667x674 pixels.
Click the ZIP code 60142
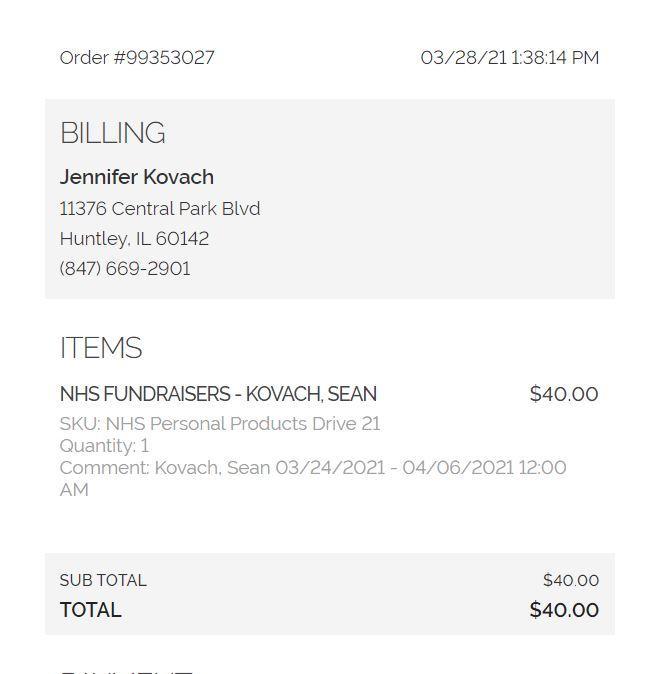(182, 238)
